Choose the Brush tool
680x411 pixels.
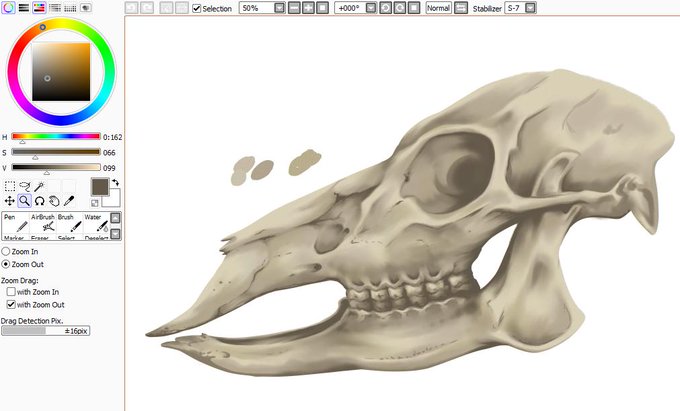[x=69, y=223]
